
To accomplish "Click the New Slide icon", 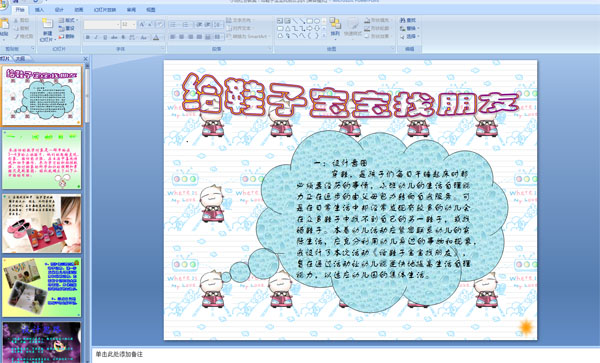I will (x=47, y=24).
